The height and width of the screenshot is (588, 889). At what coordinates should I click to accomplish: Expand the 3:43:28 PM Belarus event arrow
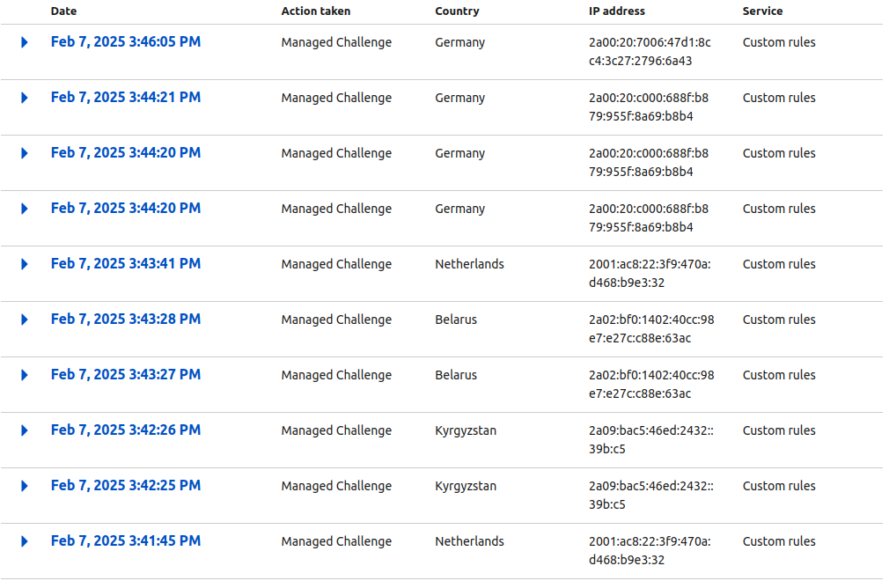coord(25,320)
